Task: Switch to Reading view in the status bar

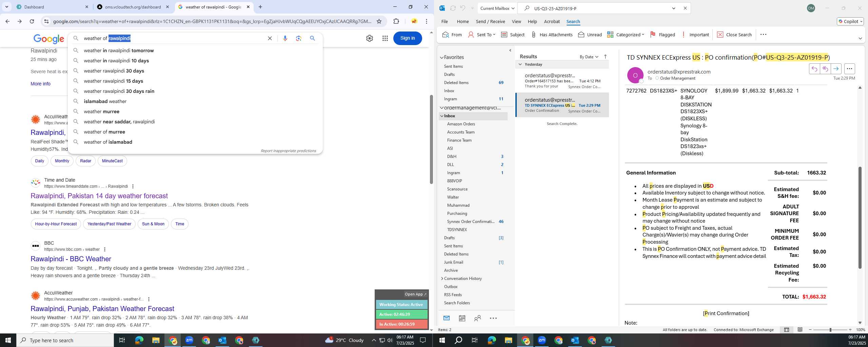Action: pos(800,330)
